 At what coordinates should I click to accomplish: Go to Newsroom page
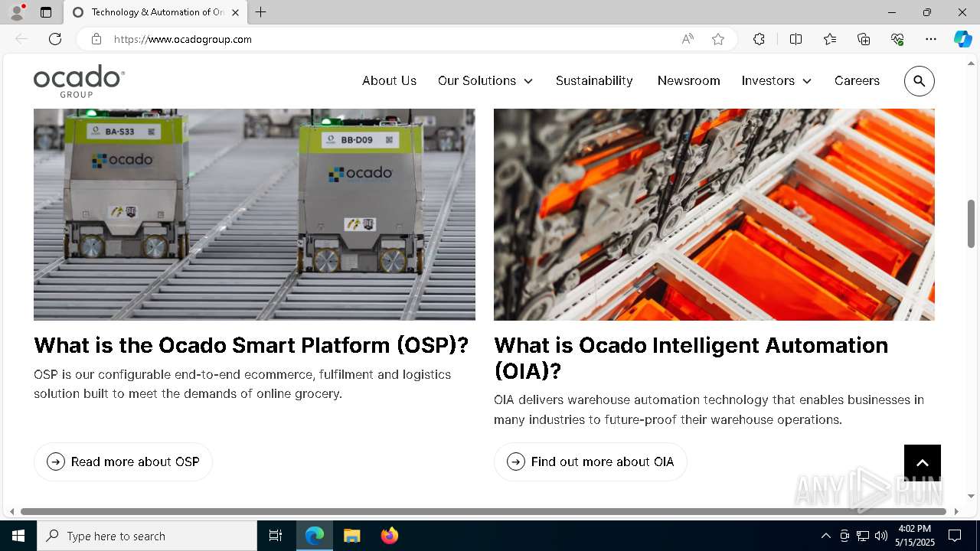click(688, 81)
